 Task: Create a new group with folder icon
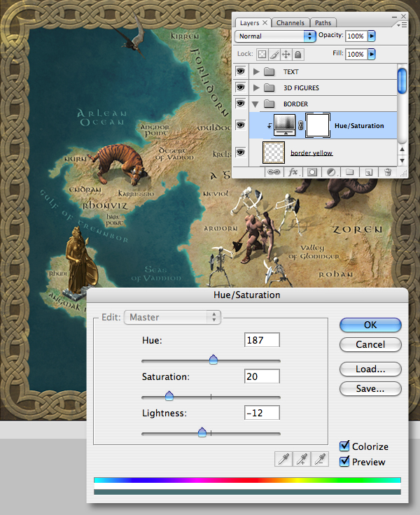(x=350, y=172)
